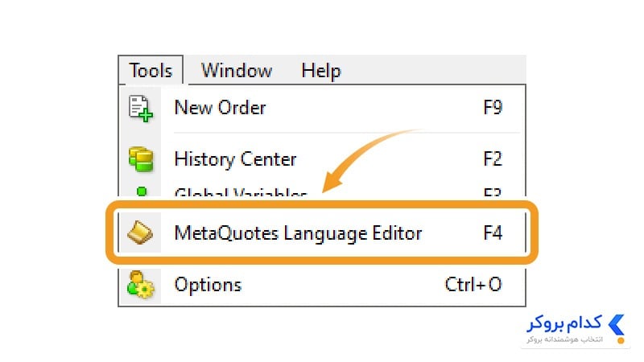Click the New Order document icon
Image resolution: width=644 pixels, height=362 pixels.
click(140, 109)
